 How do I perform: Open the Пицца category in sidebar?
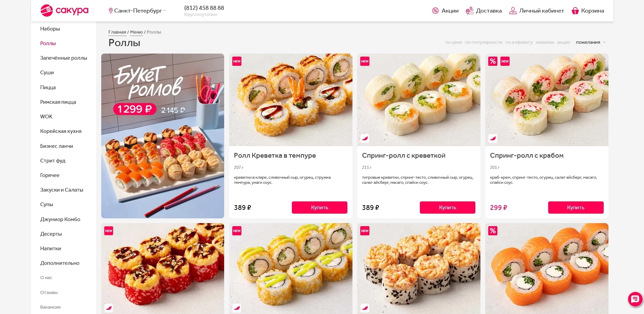(x=48, y=87)
